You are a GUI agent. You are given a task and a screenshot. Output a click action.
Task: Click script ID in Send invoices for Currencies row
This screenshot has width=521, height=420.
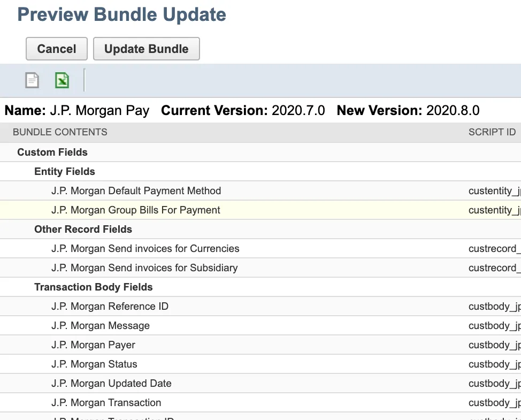(x=494, y=249)
